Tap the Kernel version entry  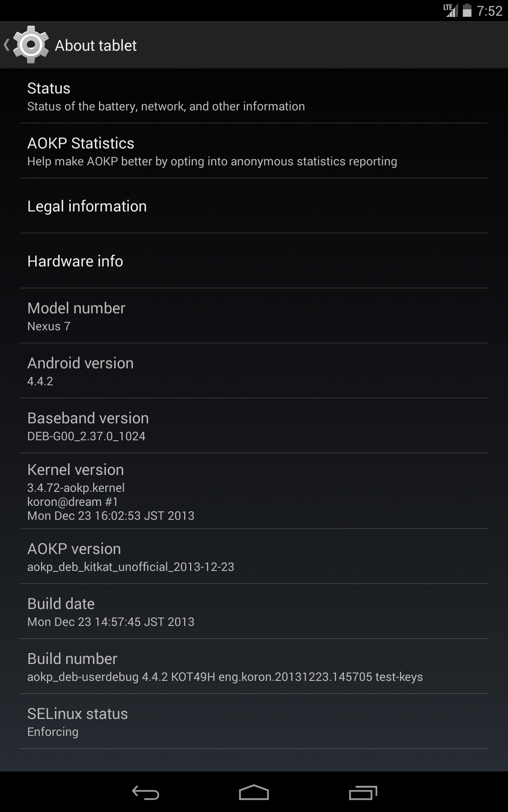pos(254,491)
